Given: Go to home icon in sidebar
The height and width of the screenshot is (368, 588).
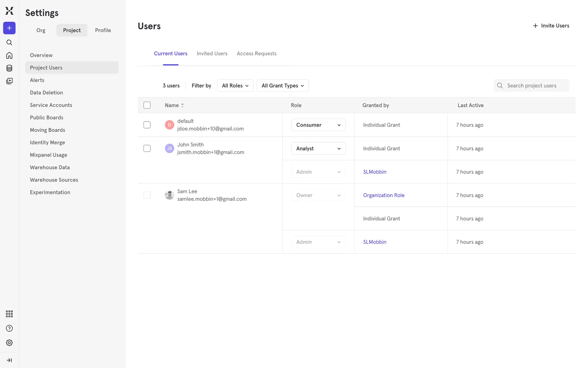Looking at the screenshot, I should click(9, 55).
